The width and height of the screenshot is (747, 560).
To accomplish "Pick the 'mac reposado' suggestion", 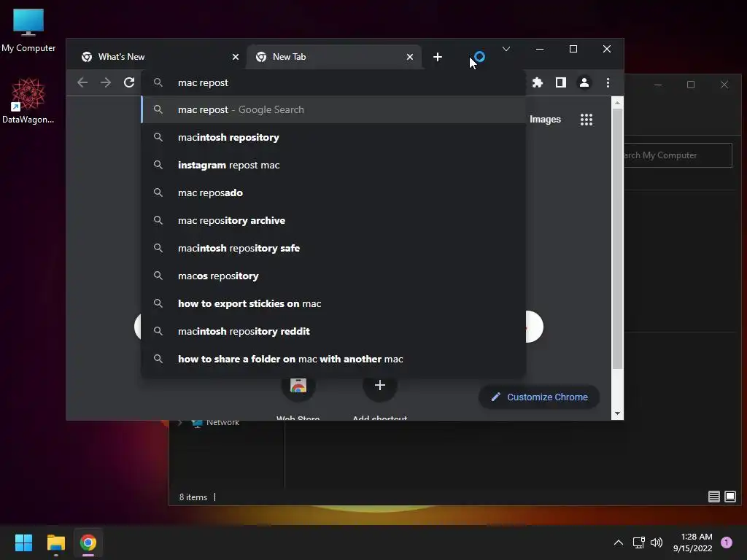I will pyautogui.click(x=333, y=192).
